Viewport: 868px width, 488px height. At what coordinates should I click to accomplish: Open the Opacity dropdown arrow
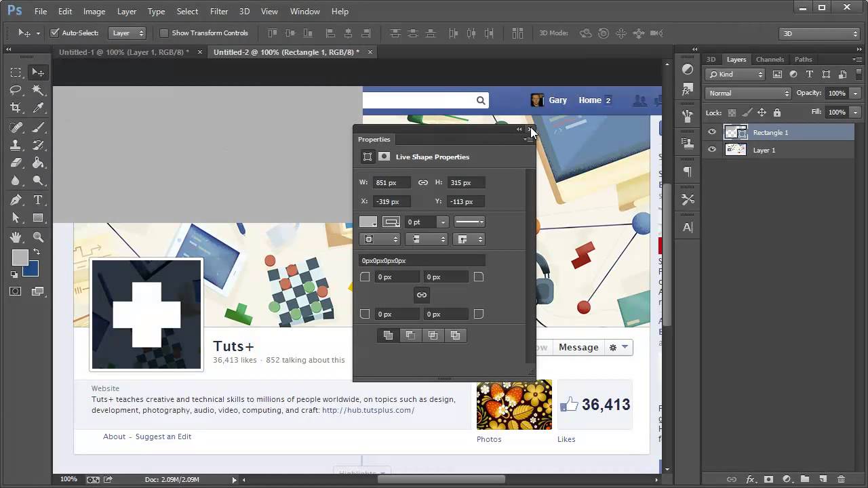click(x=855, y=93)
